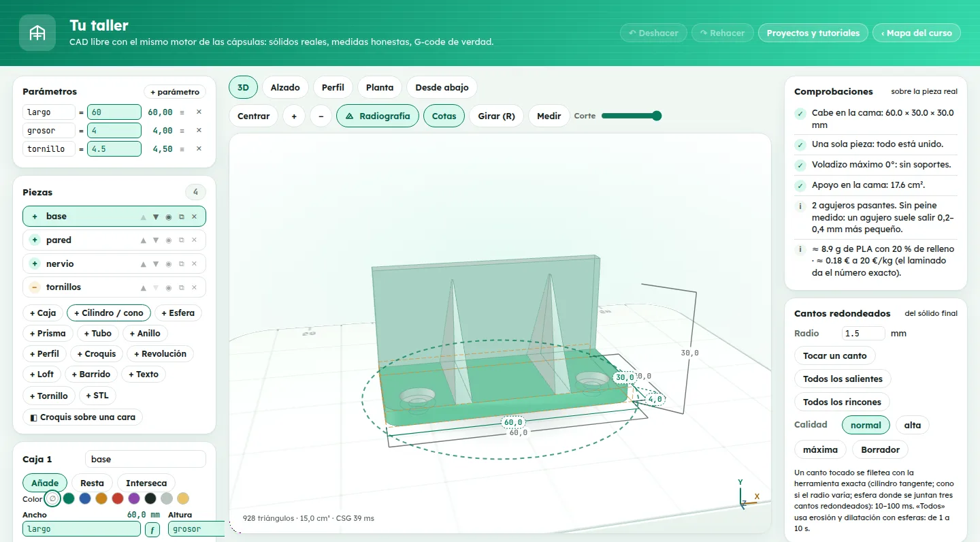The width and height of the screenshot is (980, 542).
Task: Click the Girar (R) button
Action: point(496,116)
